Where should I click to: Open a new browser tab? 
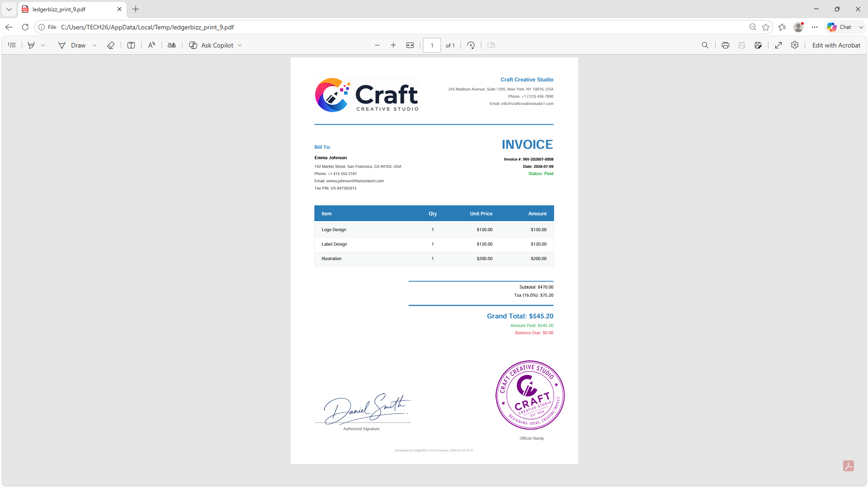(x=136, y=9)
